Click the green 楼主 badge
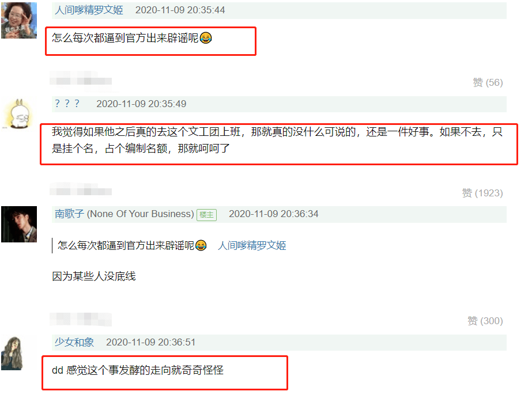The image size is (532, 395). pos(206,215)
